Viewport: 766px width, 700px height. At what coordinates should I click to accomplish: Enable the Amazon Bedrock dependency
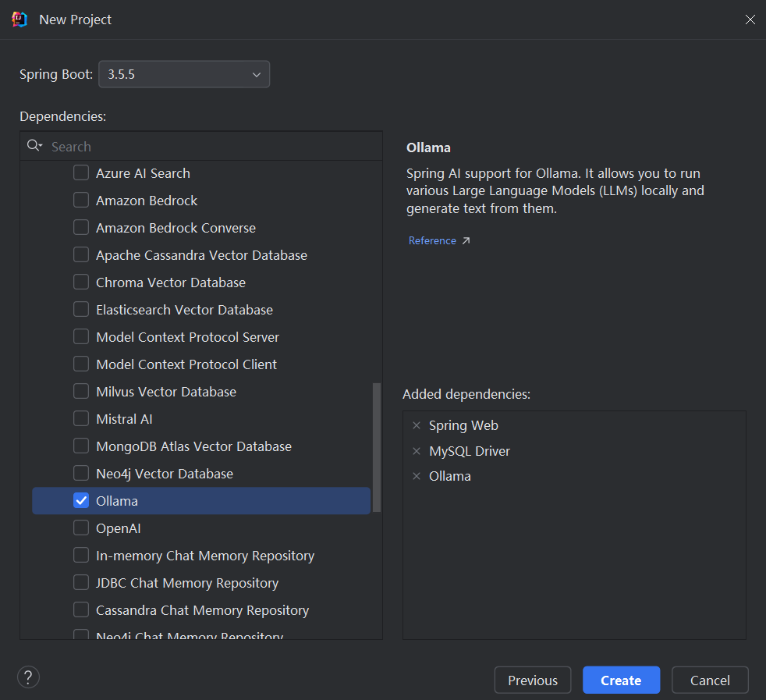pos(81,200)
